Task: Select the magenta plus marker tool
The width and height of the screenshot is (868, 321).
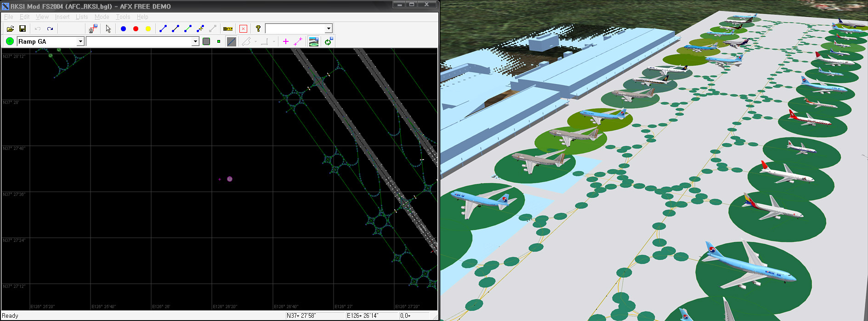Action: tap(285, 41)
